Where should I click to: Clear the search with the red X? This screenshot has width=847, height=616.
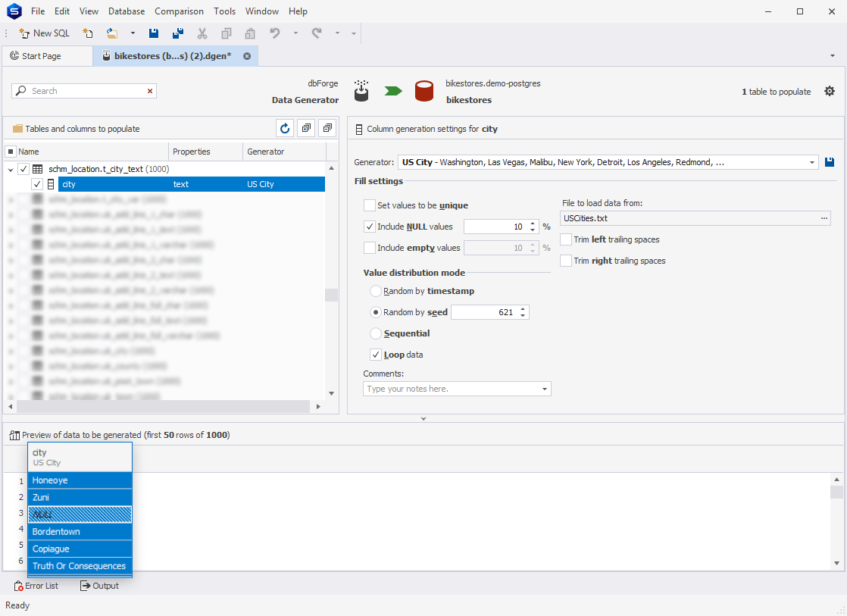150,91
